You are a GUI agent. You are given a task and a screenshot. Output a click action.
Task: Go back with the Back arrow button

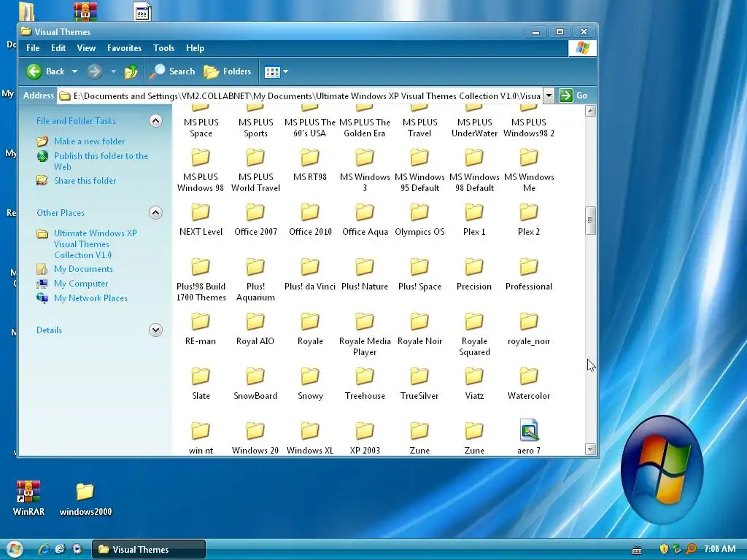tap(45, 71)
